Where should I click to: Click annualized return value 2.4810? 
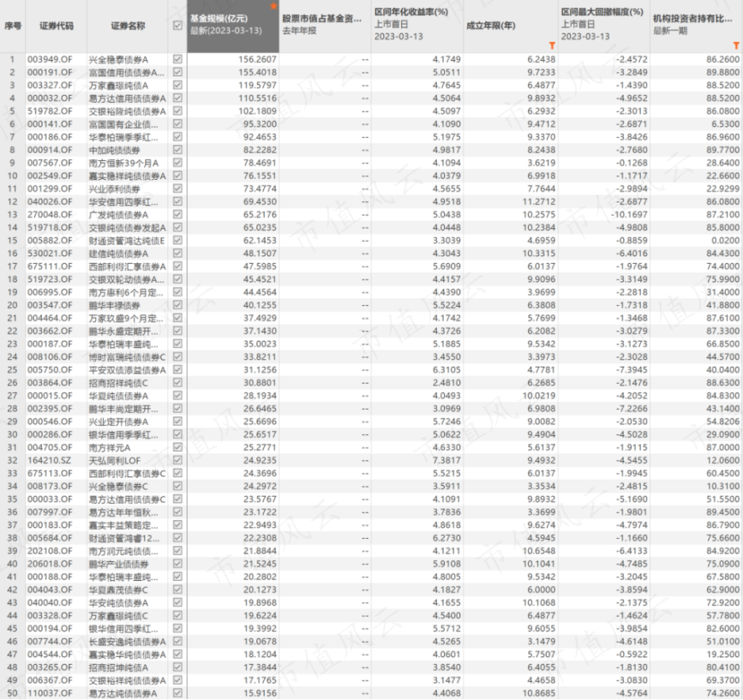pos(446,383)
